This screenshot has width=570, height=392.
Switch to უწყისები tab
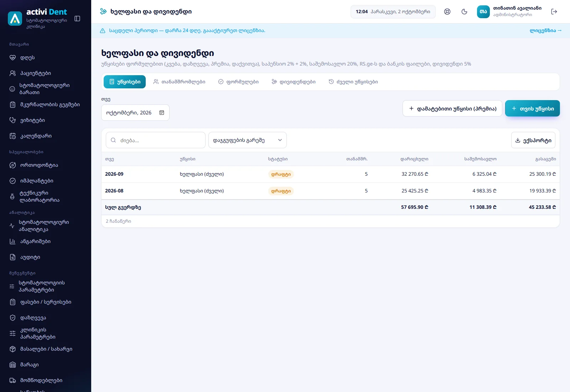pyautogui.click(x=125, y=82)
